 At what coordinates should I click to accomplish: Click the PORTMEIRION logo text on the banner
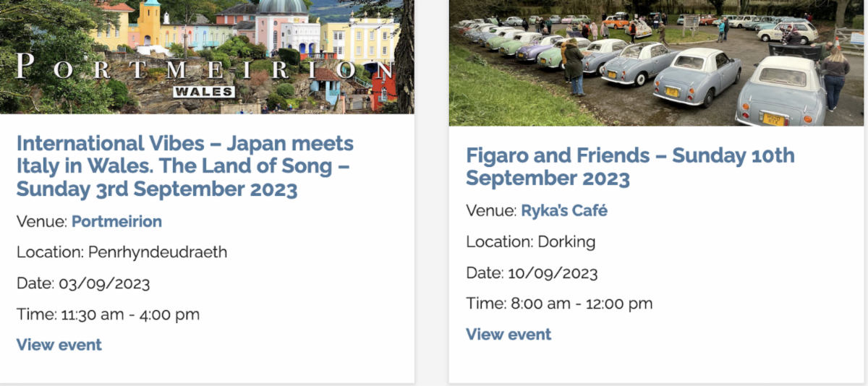(x=203, y=70)
